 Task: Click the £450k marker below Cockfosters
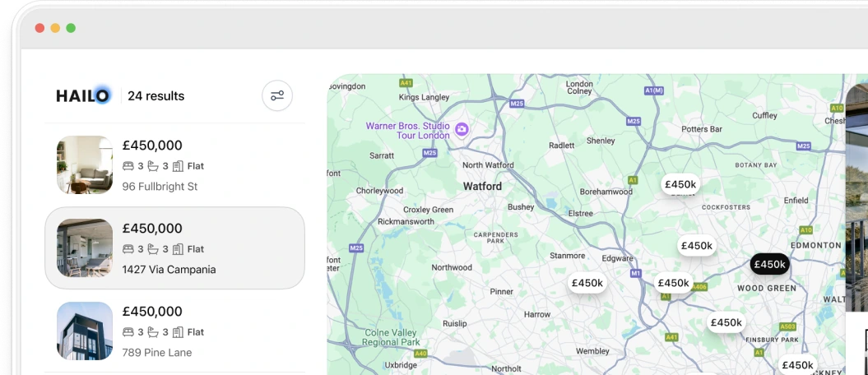click(696, 246)
